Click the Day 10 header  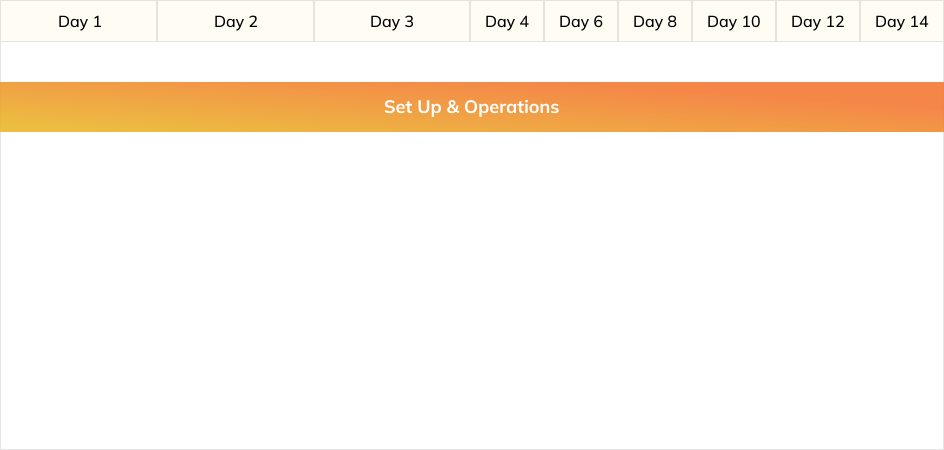(x=734, y=21)
